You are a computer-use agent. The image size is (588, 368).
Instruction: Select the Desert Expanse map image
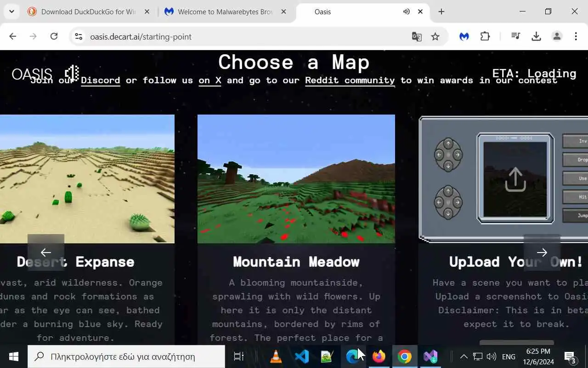[x=87, y=179]
